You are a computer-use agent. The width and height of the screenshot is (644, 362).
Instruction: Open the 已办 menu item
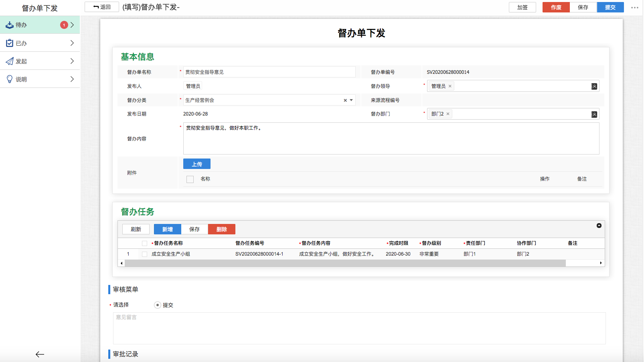(x=40, y=43)
